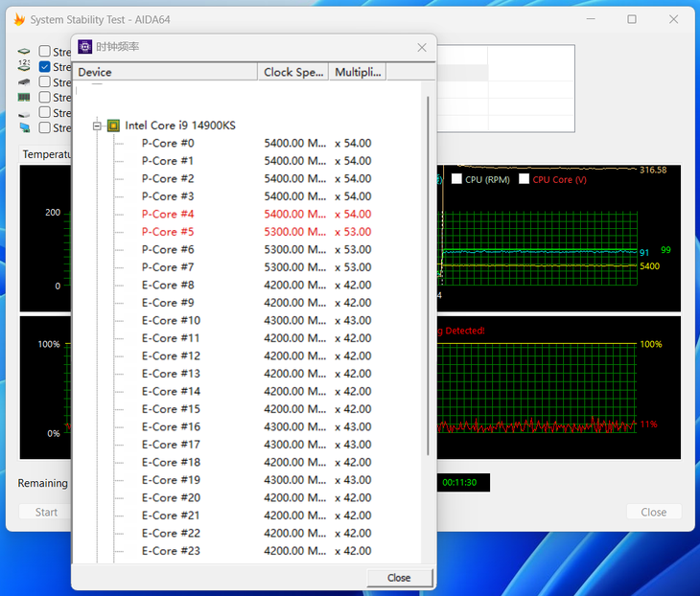Click the yellow 5400 graph value

coord(649,266)
